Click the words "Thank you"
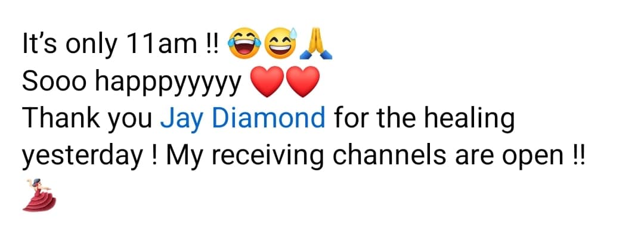The height and width of the screenshot is (240, 644). (87, 119)
